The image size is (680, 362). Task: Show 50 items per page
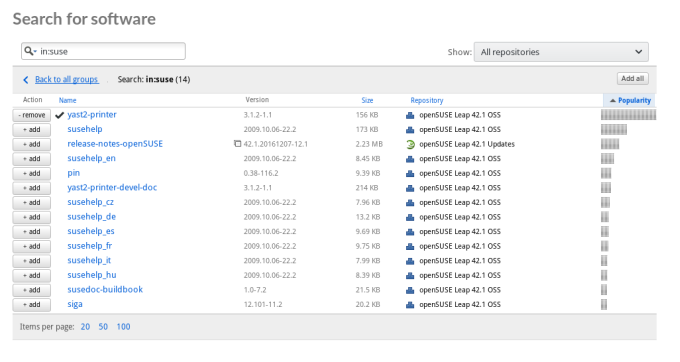pos(103,327)
